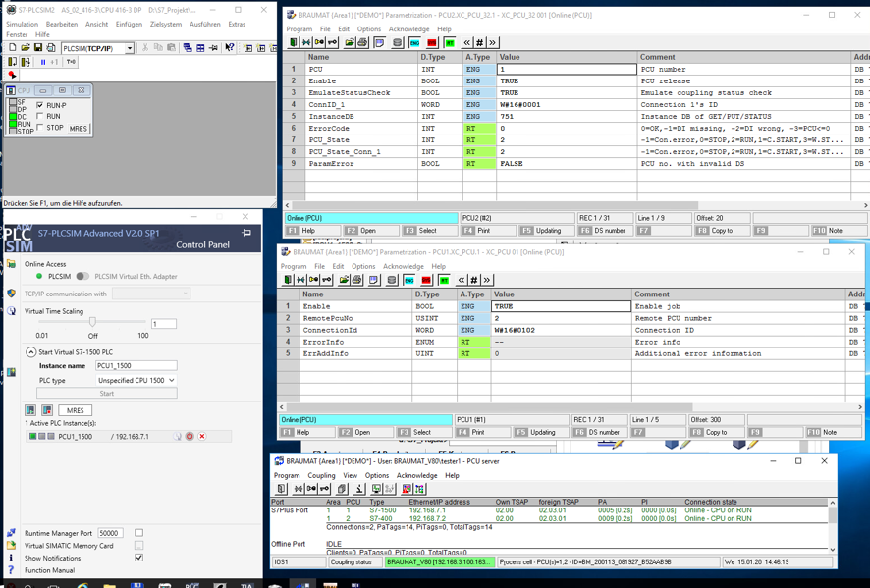The image size is (870, 588).
Task: Open the PLC type Unspecified CPU 1500 dropdown
Action: pyautogui.click(x=136, y=381)
